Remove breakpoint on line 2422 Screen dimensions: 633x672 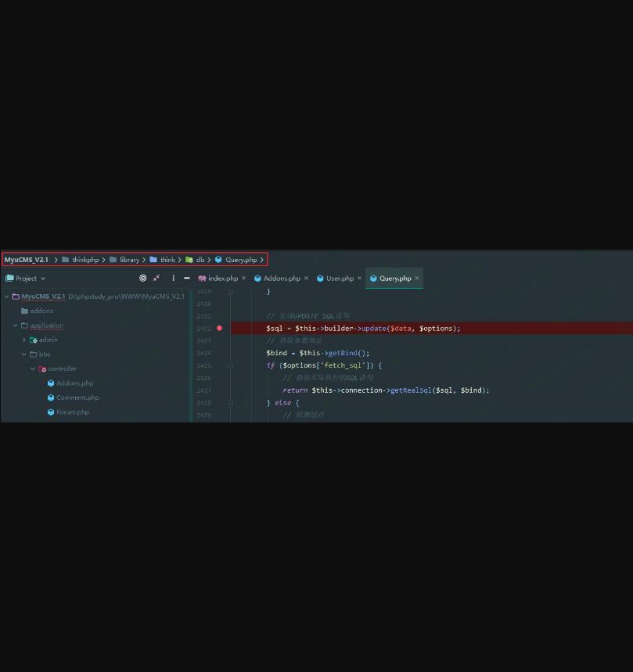(219, 329)
